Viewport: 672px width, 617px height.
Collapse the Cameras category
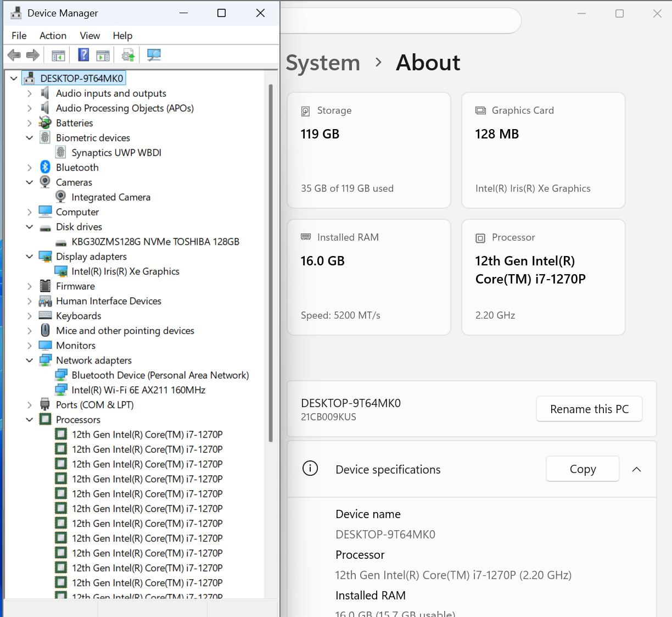pyautogui.click(x=30, y=182)
